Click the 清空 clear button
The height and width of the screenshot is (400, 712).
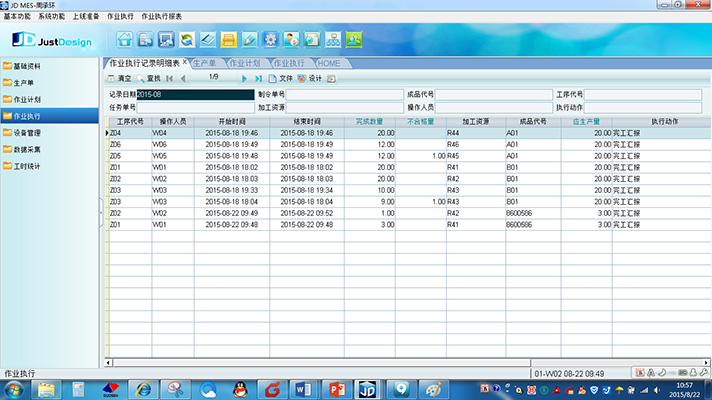(x=119, y=79)
